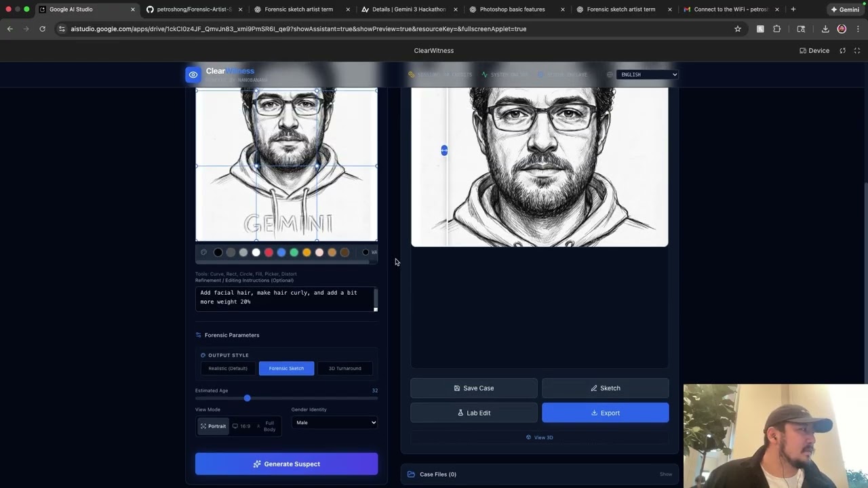
Task: Open the Chrome downloads icon
Action: (825, 29)
